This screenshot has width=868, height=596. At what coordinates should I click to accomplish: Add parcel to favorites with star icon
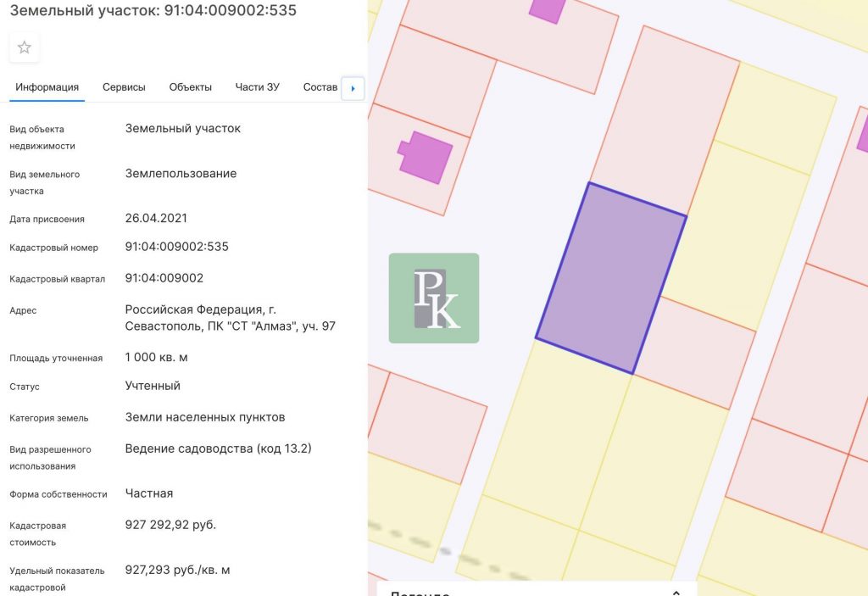click(25, 47)
